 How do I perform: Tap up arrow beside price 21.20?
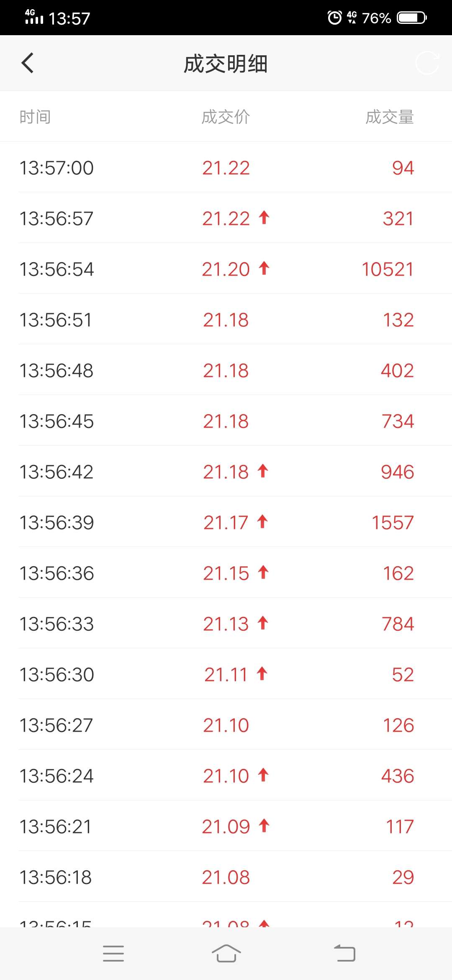(x=264, y=268)
